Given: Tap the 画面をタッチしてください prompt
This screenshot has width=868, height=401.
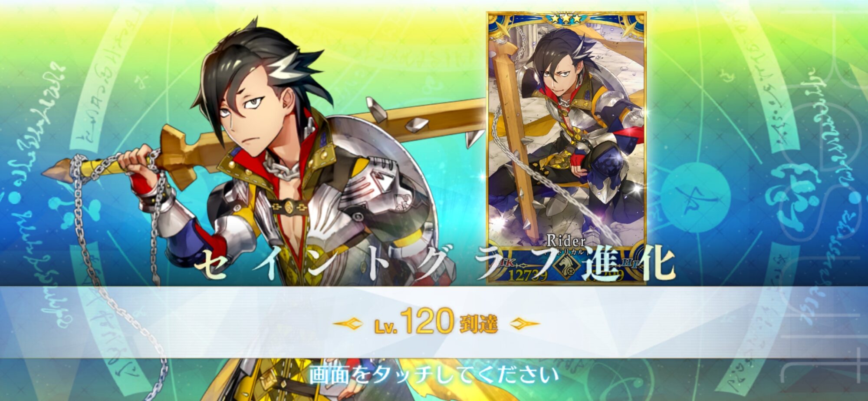Looking at the screenshot, I should pyautogui.click(x=434, y=375).
